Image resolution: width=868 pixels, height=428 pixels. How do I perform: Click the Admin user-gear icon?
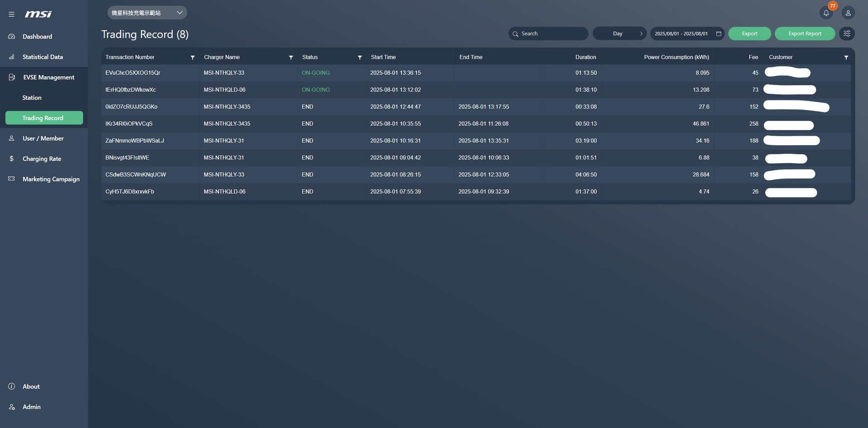(12, 407)
